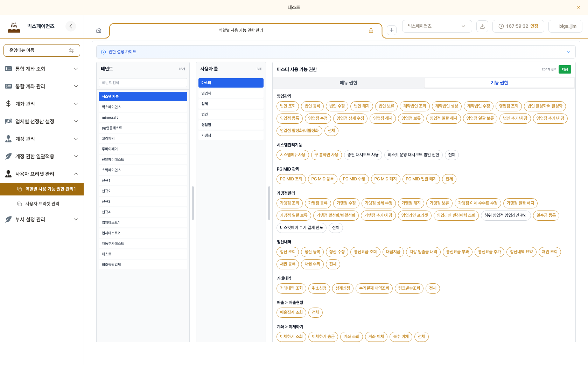Click the home icon tab
Screen dimensions: 588x365
[99, 30]
